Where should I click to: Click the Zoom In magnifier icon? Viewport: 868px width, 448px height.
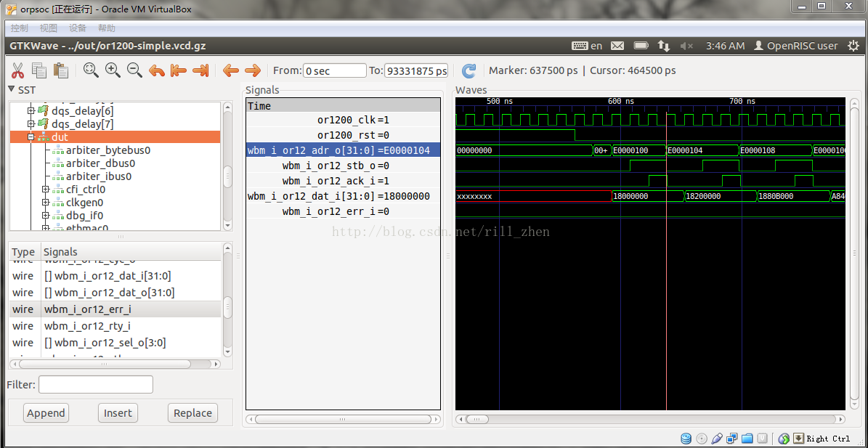pos(113,70)
